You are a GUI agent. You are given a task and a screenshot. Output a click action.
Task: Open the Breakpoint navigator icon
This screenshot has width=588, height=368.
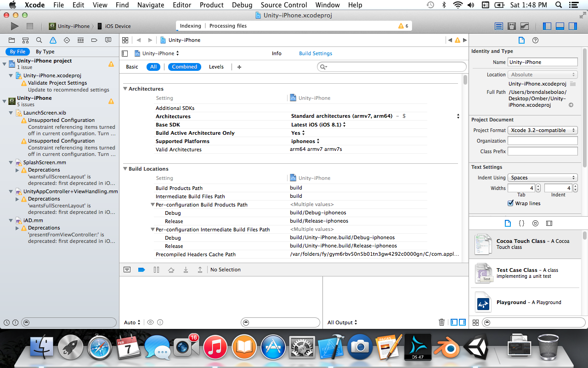(x=94, y=40)
